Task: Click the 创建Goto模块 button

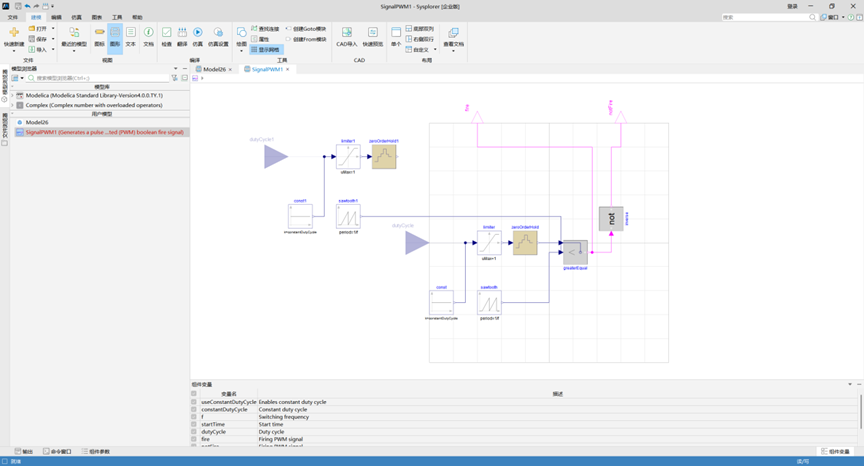Action: [306, 29]
